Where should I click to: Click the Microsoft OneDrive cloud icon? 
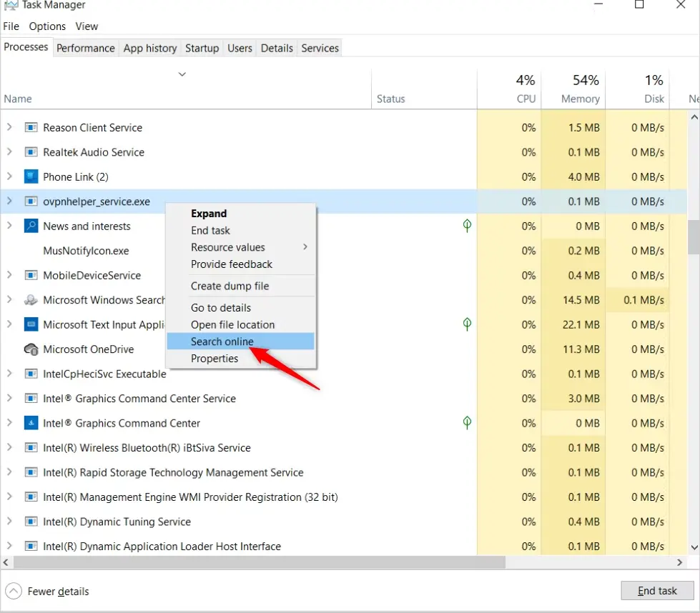tap(31, 349)
